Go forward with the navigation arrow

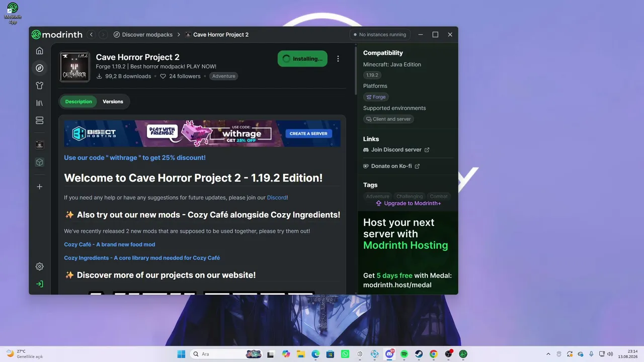(103, 35)
